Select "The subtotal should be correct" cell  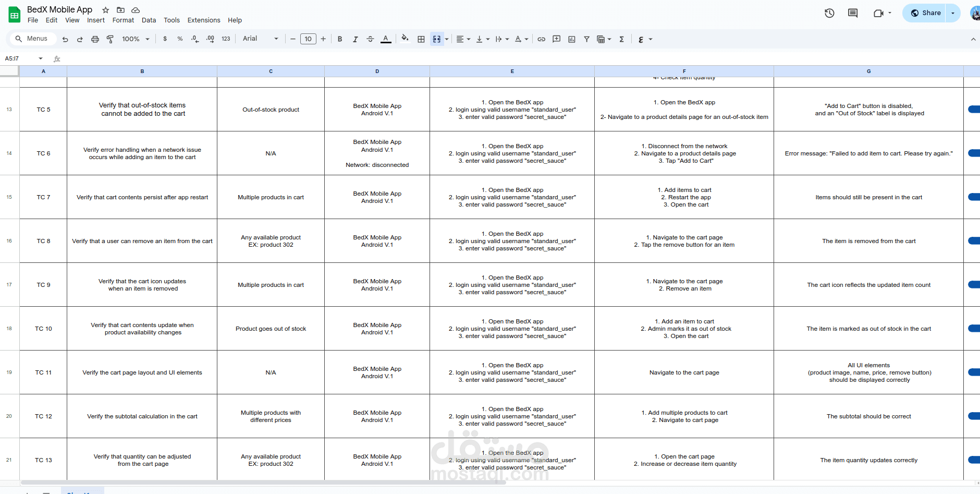pos(868,416)
